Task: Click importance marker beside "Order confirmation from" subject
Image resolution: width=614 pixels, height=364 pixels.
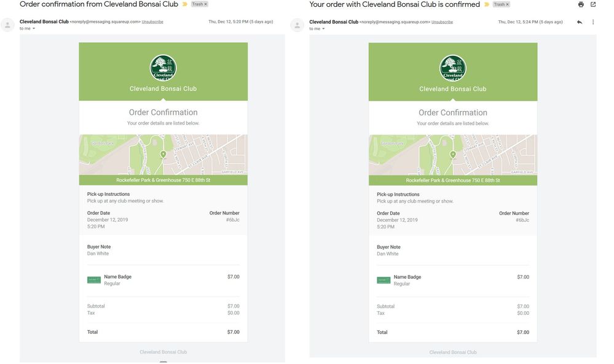Action: (185, 4)
